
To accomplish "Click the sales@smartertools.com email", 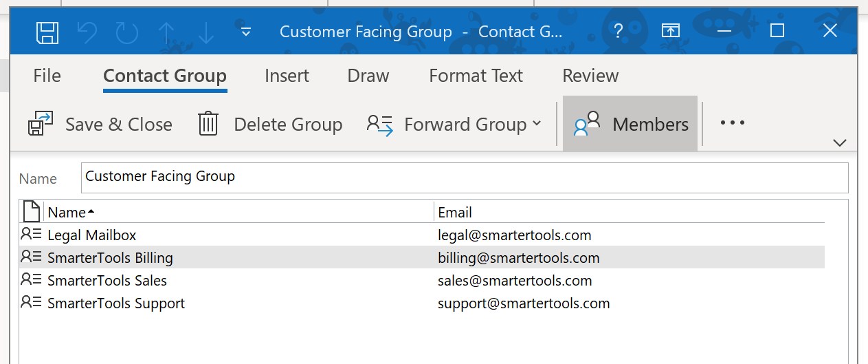I will click(x=515, y=281).
